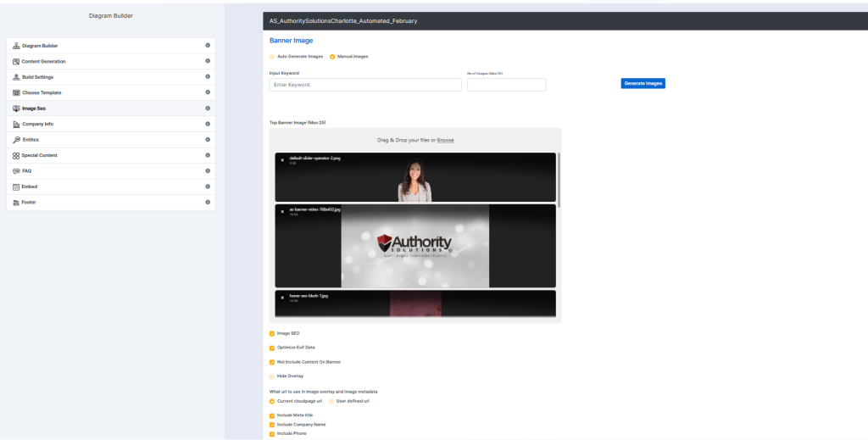
Task: Select Auto Generate Images radio option
Action: pos(272,57)
